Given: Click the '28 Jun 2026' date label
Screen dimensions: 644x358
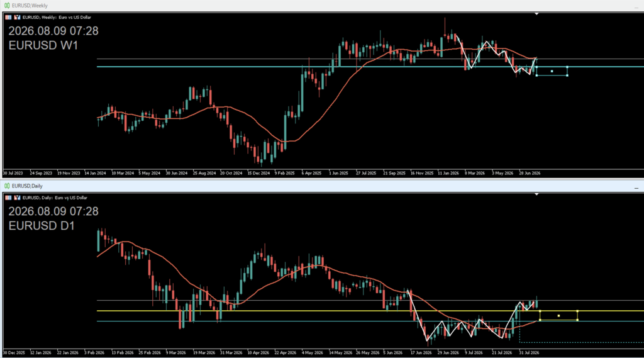Looking at the screenshot, I should [530, 173].
